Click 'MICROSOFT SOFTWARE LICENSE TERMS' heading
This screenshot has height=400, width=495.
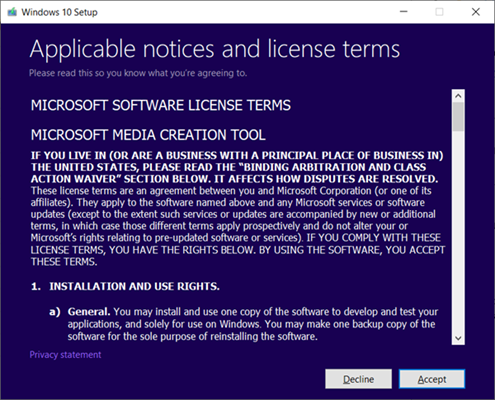(x=161, y=105)
